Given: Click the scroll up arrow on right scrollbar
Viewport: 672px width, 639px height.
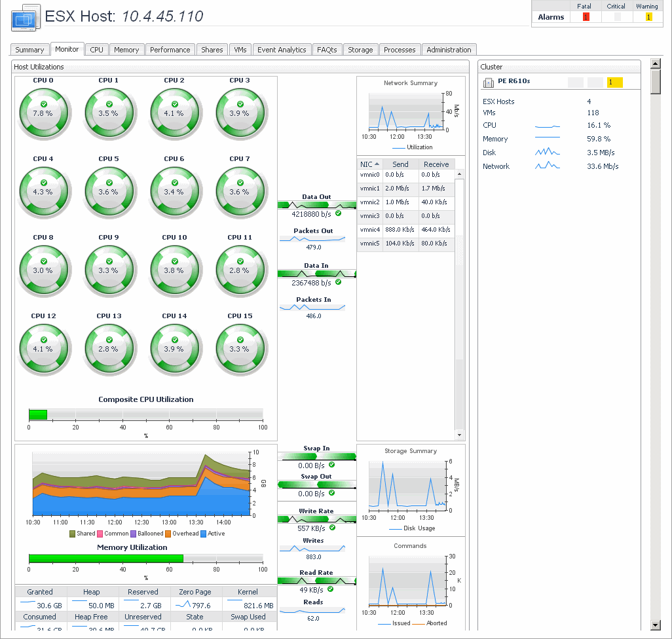Looking at the screenshot, I should [x=655, y=64].
